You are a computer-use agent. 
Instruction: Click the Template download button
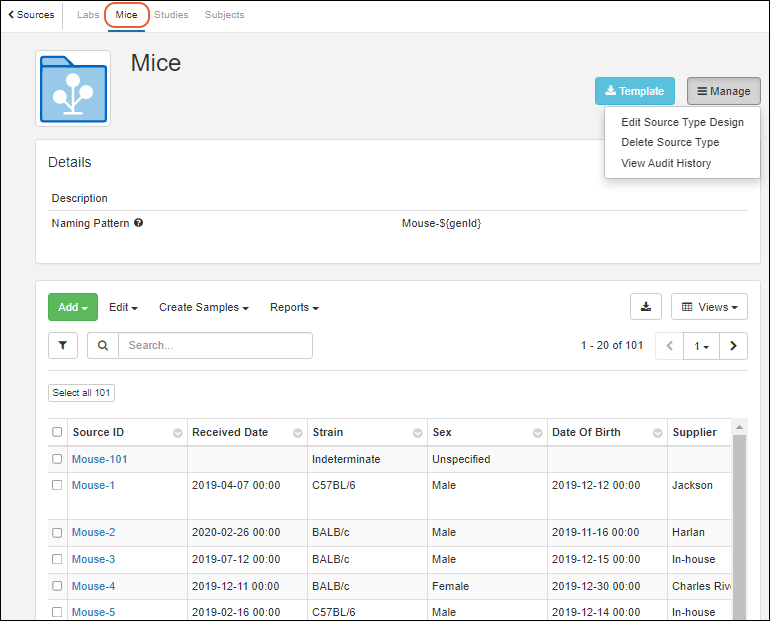[x=635, y=91]
